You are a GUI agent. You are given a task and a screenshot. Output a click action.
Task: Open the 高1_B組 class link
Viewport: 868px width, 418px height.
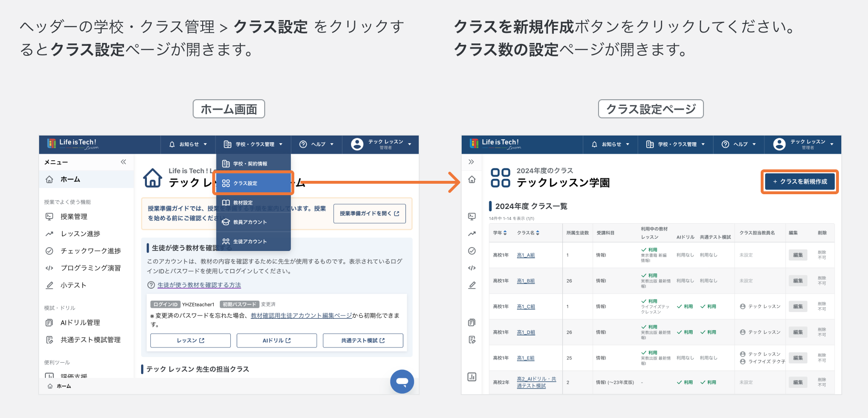click(526, 281)
